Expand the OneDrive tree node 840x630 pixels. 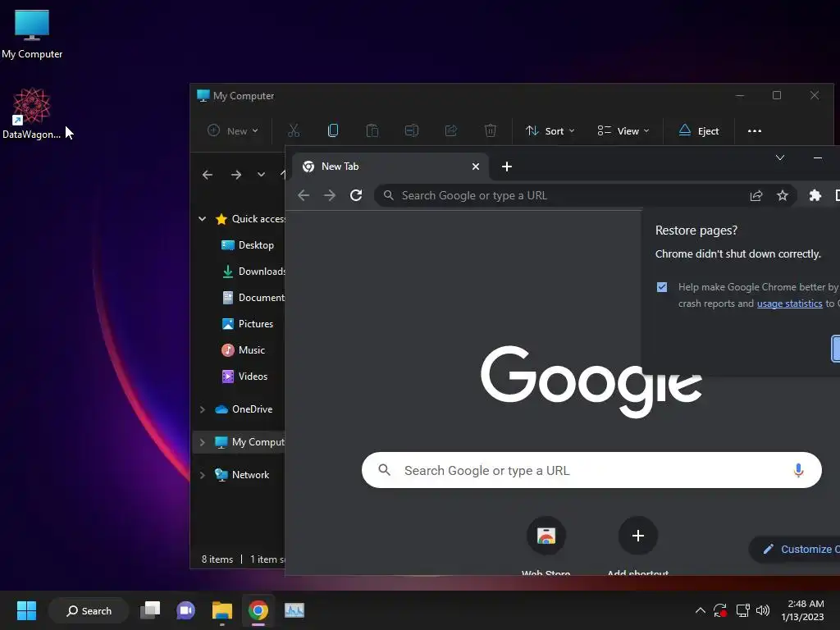202,409
